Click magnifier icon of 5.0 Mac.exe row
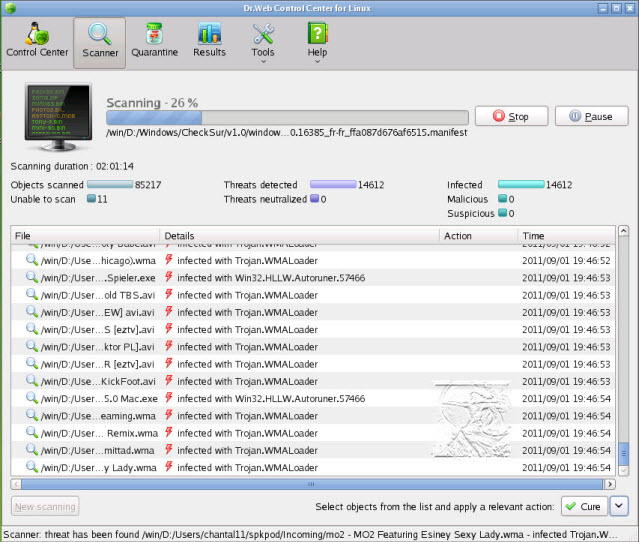Screen dimensions: 639x542 pyautogui.click(x=31, y=397)
